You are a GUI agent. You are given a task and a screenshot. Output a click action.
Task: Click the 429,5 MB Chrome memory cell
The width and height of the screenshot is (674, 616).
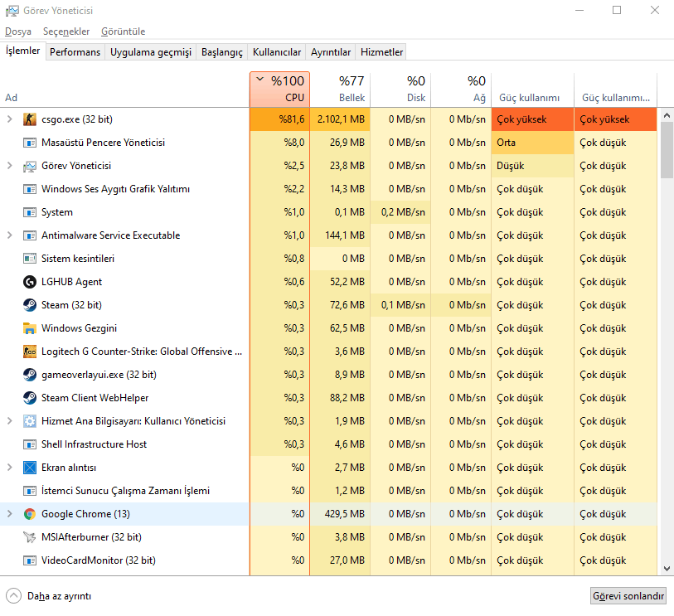(x=340, y=514)
